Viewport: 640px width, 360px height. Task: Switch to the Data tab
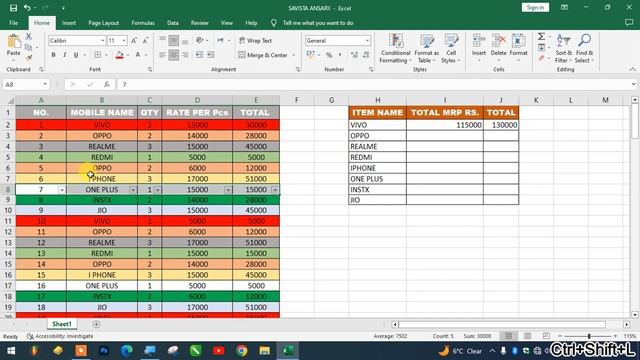click(173, 23)
